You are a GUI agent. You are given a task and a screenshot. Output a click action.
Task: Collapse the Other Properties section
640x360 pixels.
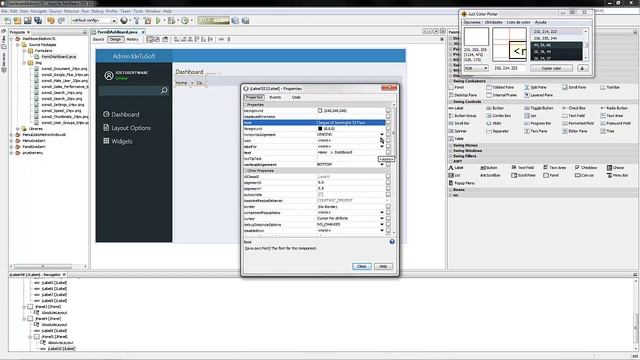tap(246, 171)
